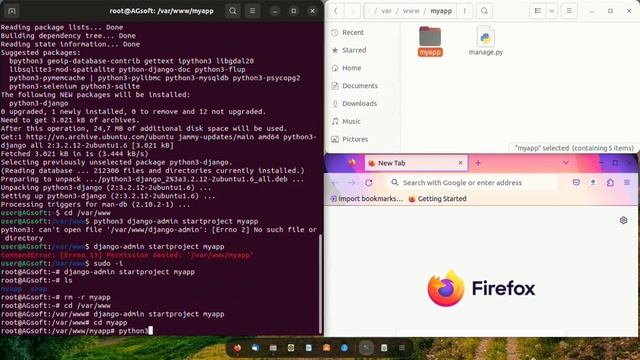Launch Firefox from the dock
Viewport: 640px width, 360px height.
click(237, 348)
